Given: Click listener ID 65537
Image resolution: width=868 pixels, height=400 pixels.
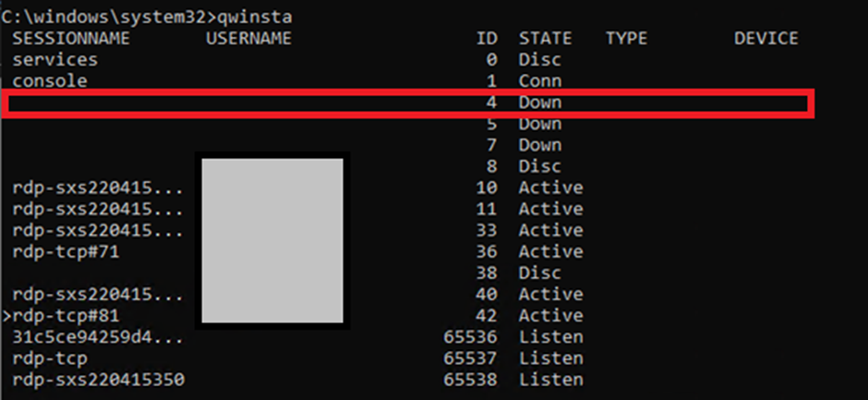Looking at the screenshot, I should [x=471, y=358].
